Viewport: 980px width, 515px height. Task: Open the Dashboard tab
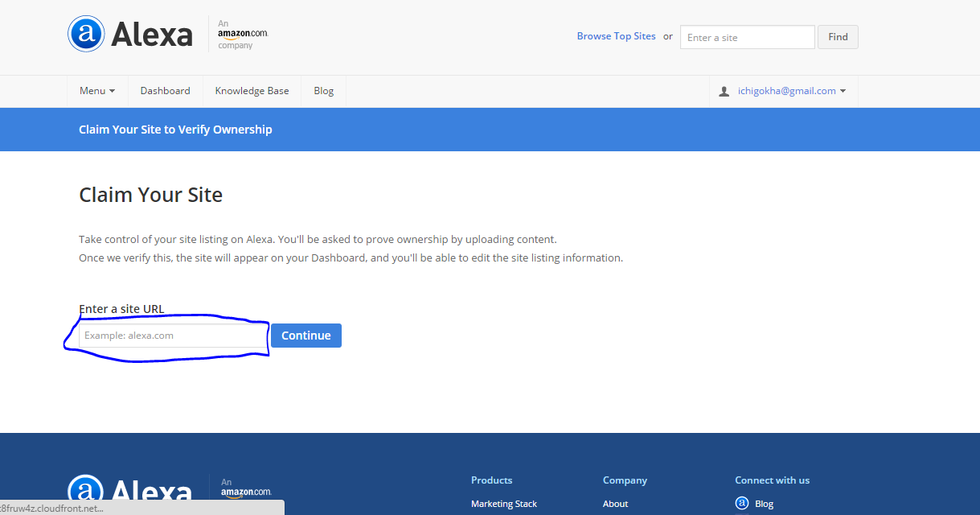coord(165,91)
